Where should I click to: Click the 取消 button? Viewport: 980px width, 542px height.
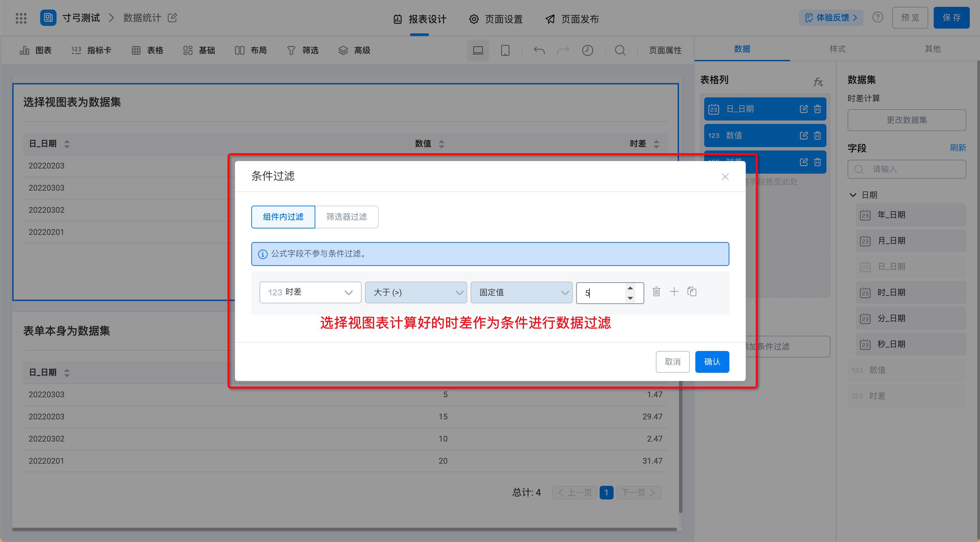(x=672, y=362)
